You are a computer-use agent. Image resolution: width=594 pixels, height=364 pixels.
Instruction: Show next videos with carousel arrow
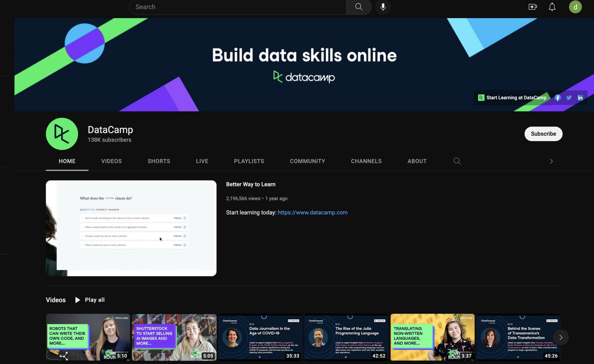click(x=561, y=337)
